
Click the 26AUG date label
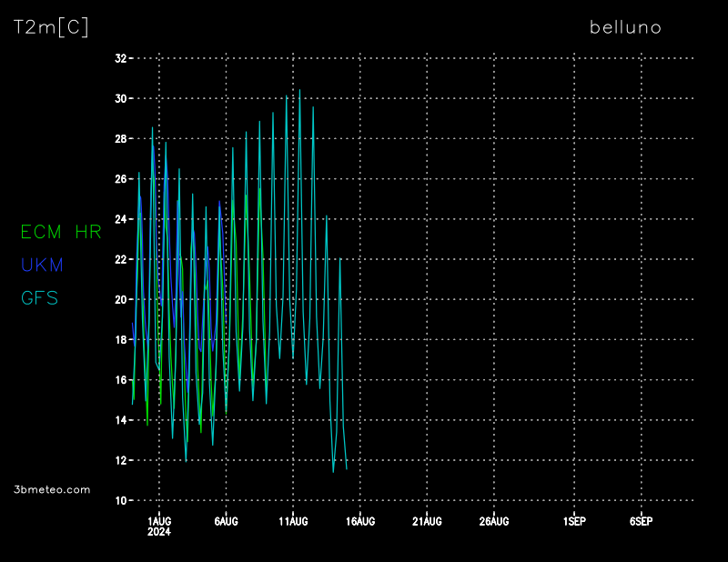(x=493, y=521)
